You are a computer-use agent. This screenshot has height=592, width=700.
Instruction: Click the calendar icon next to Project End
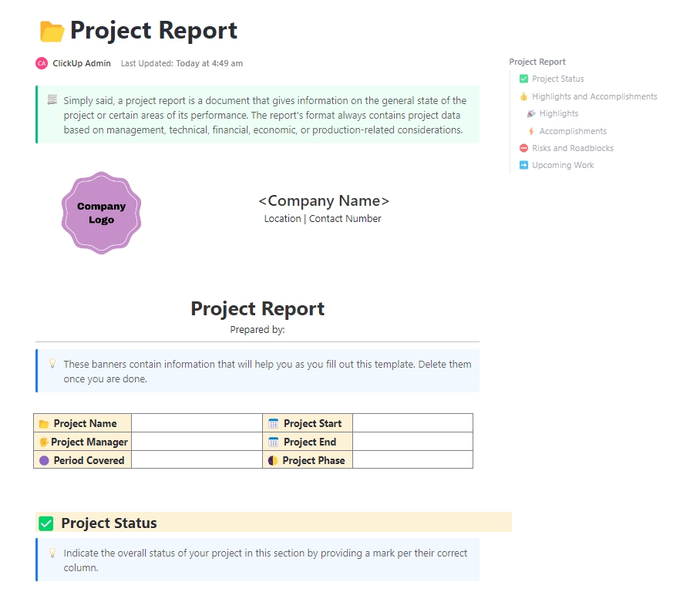(x=272, y=442)
